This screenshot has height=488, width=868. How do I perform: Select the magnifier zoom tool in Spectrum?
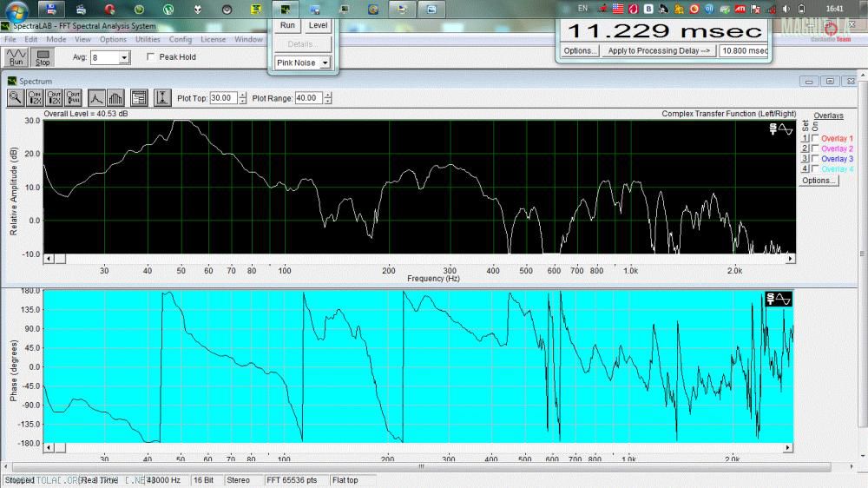pyautogui.click(x=16, y=98)
